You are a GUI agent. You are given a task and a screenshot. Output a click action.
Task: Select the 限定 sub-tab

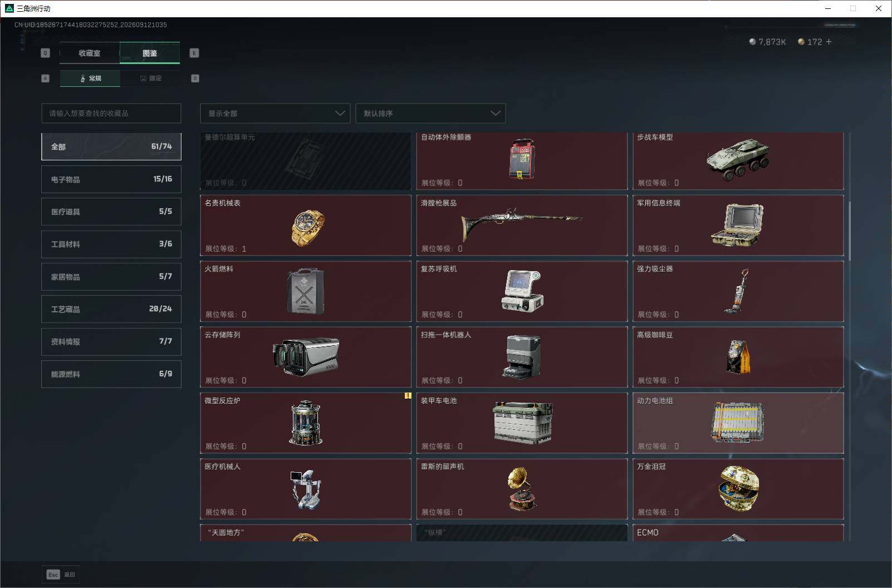tap(150, 78)
